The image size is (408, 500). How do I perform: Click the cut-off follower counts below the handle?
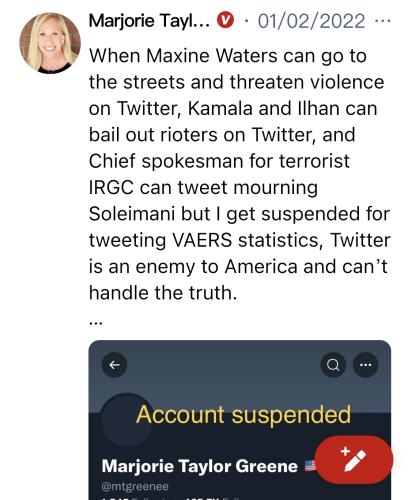coord(168,498)
